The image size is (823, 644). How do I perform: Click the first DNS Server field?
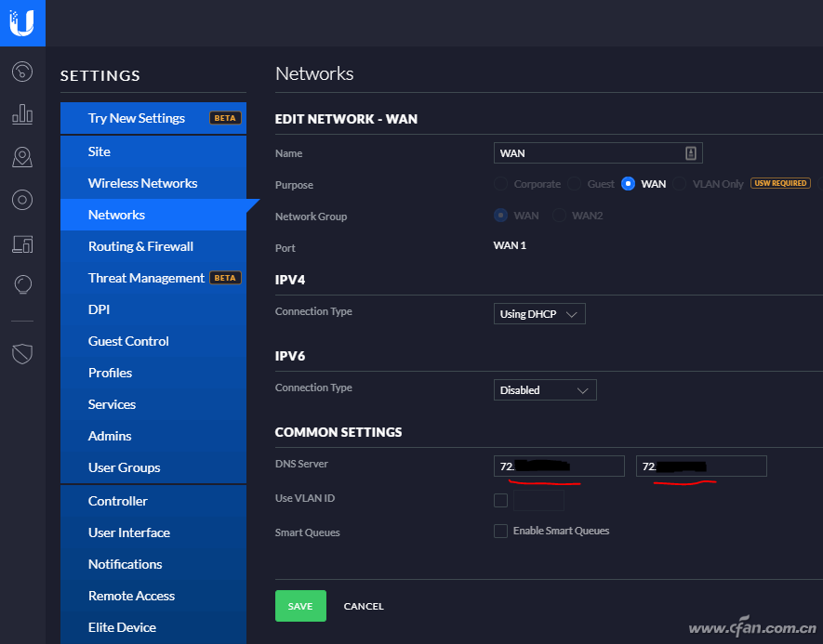tap(559, 466)
